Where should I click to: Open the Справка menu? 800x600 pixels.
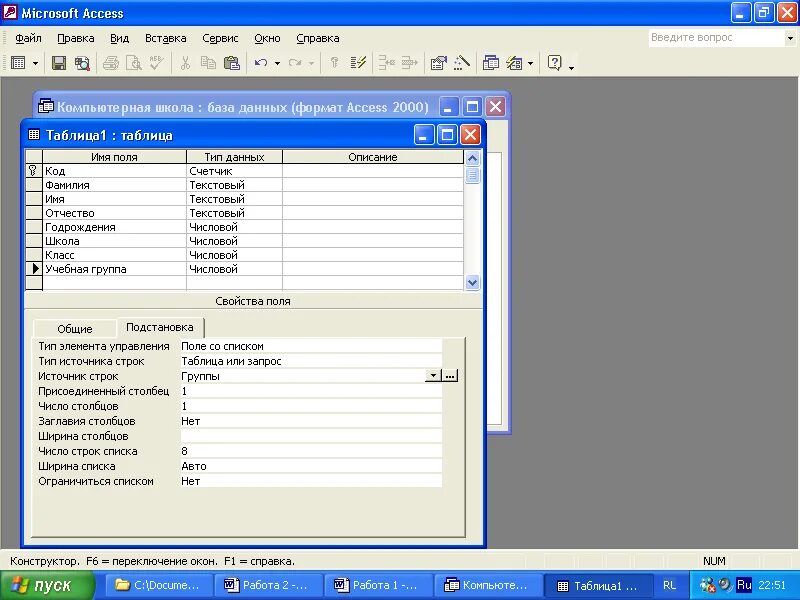pos(317,38)
